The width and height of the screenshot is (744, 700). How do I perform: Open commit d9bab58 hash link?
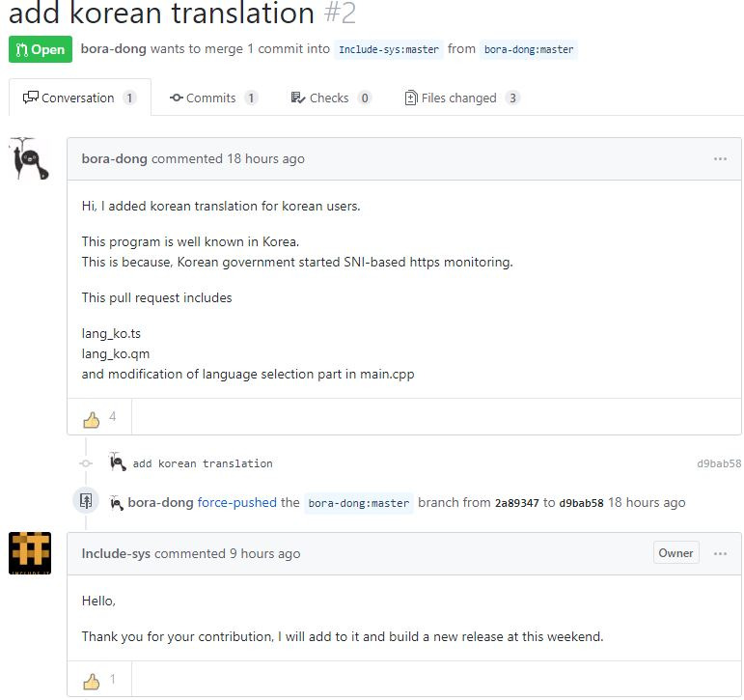click(x=719, y=463)
